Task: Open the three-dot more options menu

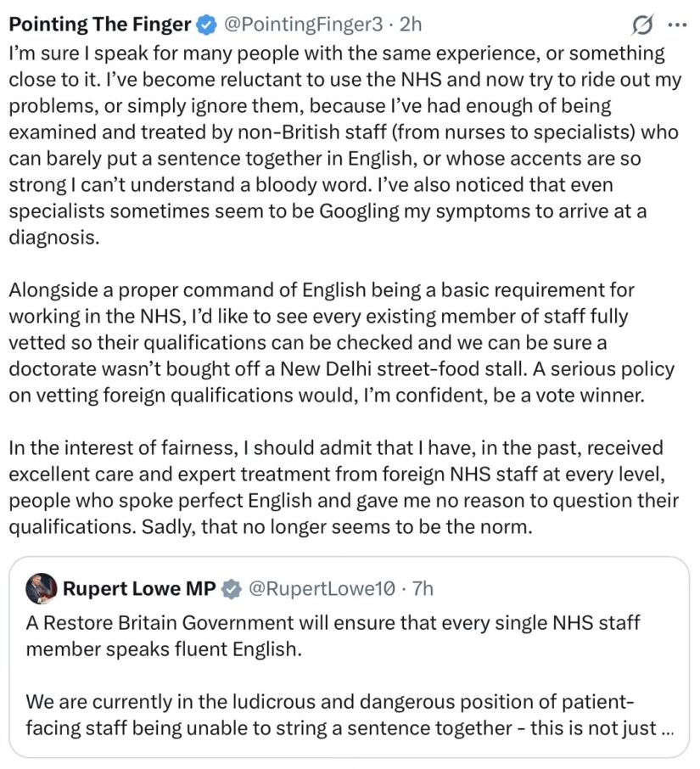Action: 678,25
